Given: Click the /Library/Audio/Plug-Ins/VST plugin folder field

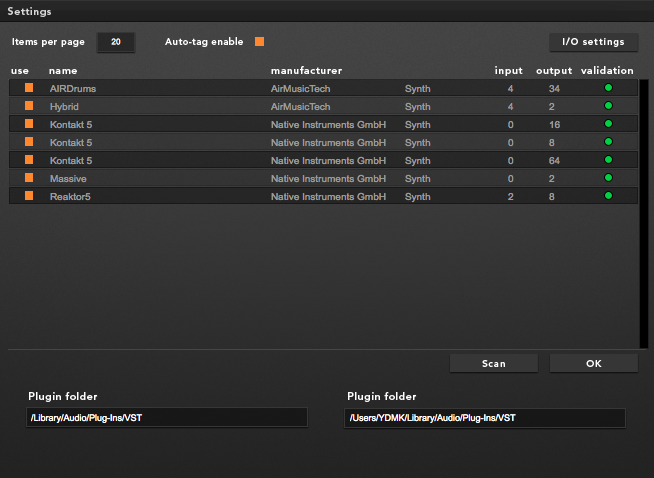Looking at the screenshot, I should tap(167, 418).
